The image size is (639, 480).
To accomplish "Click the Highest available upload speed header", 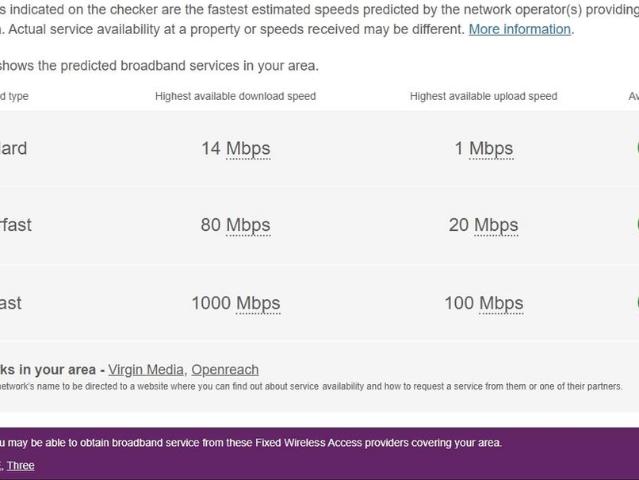I will 483,96.
